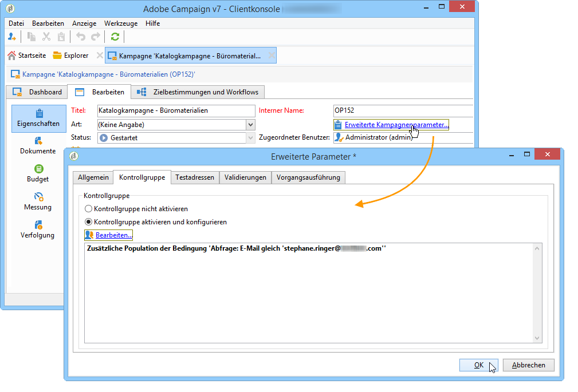Click the scrollbar up arrow in text box
578x392 pixels.
(x=537, y=249)
